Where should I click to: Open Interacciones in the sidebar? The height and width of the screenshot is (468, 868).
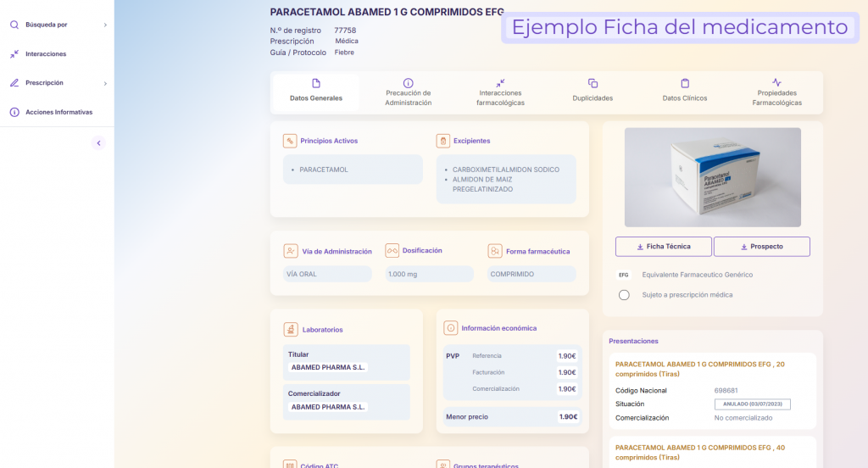[46, 53]
